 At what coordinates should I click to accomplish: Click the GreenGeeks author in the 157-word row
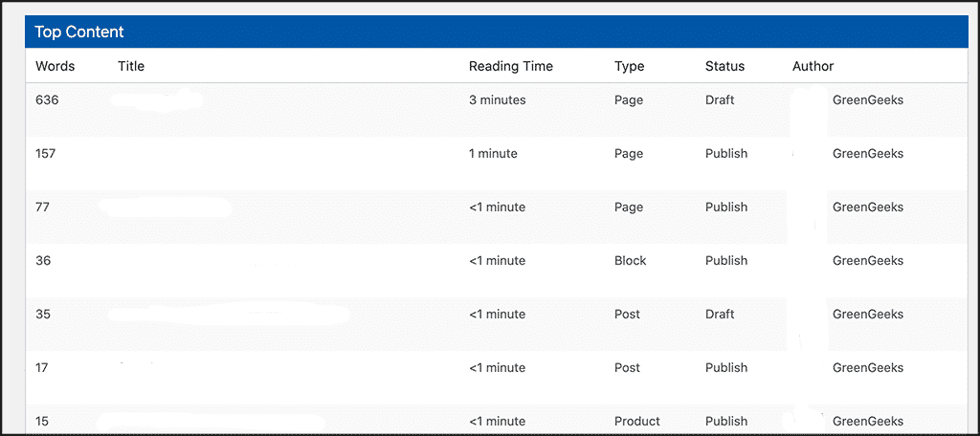point(868,154)
